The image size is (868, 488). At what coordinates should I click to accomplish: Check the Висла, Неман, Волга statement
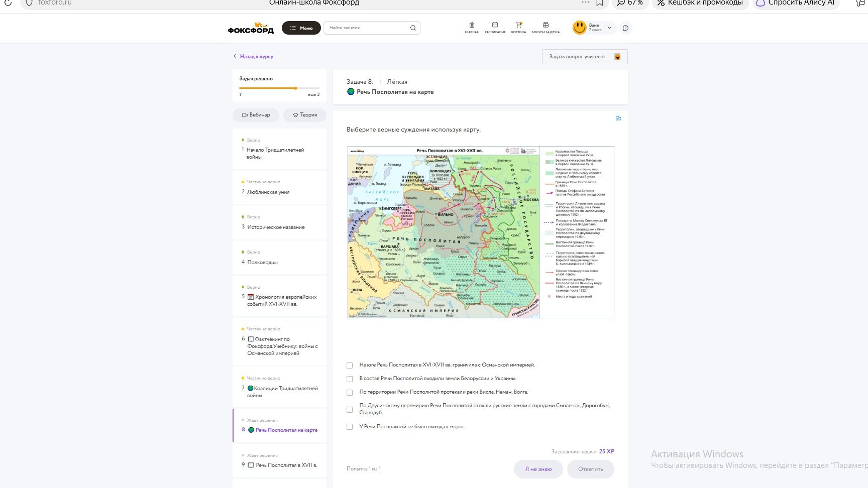click(x=350, y=393)
